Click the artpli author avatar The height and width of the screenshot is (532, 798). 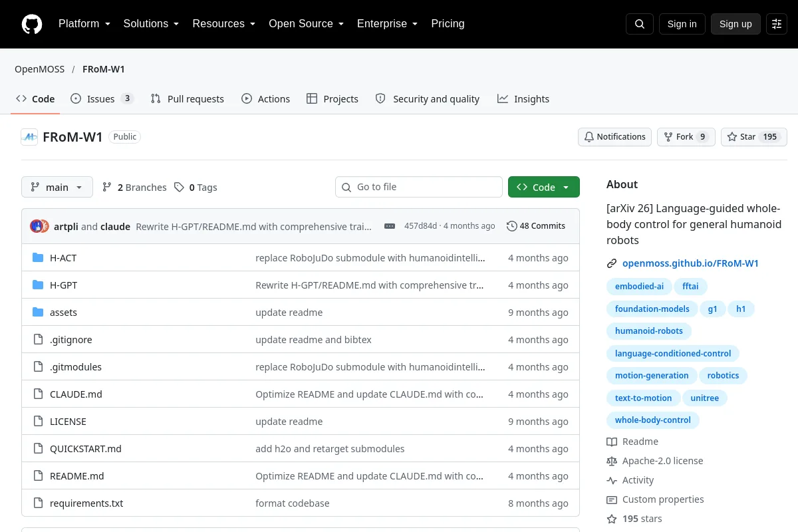(37, 226)
